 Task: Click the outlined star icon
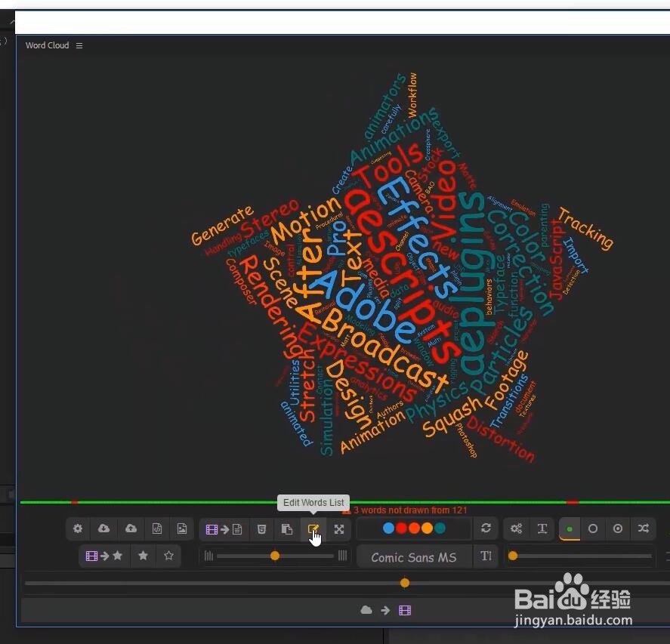tap(168, 556)
